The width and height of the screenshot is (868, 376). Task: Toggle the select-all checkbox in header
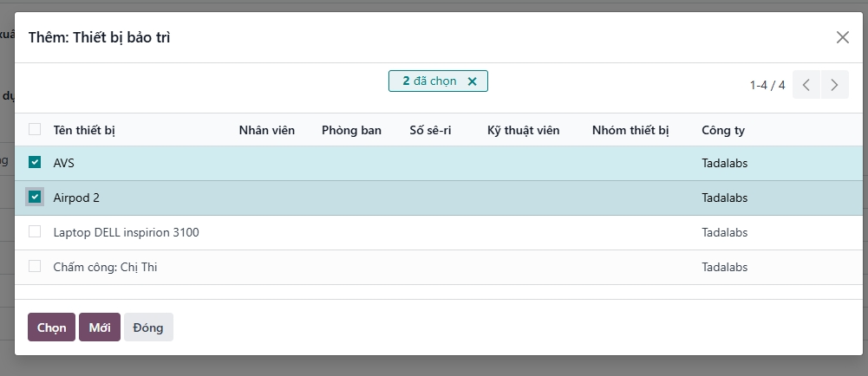[35, 129]
